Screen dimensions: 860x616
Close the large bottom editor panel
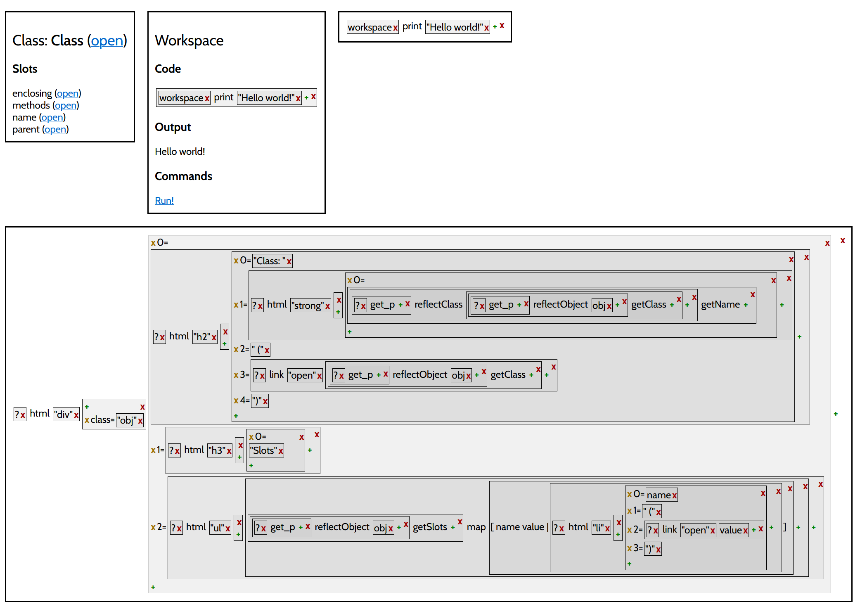click(x=842, y=240)
